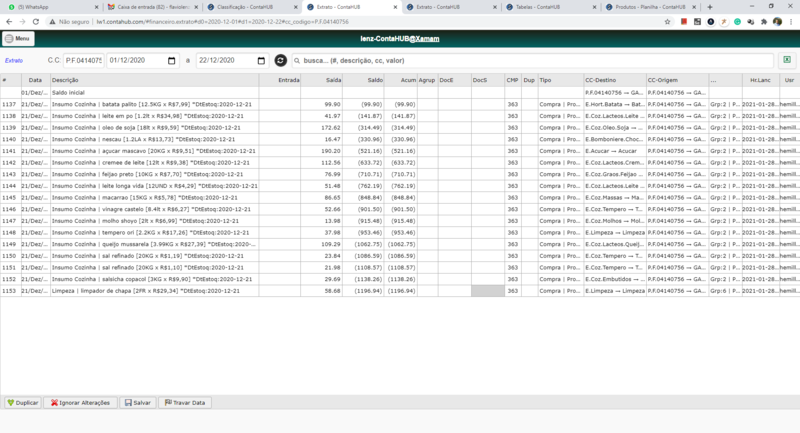Click Ignorar Alterações button
800x433 pixels.
click(x=80, y=402)
